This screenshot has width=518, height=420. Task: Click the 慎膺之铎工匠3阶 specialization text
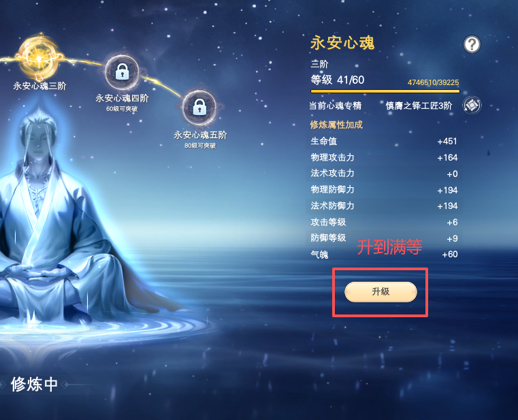point(419,106)
